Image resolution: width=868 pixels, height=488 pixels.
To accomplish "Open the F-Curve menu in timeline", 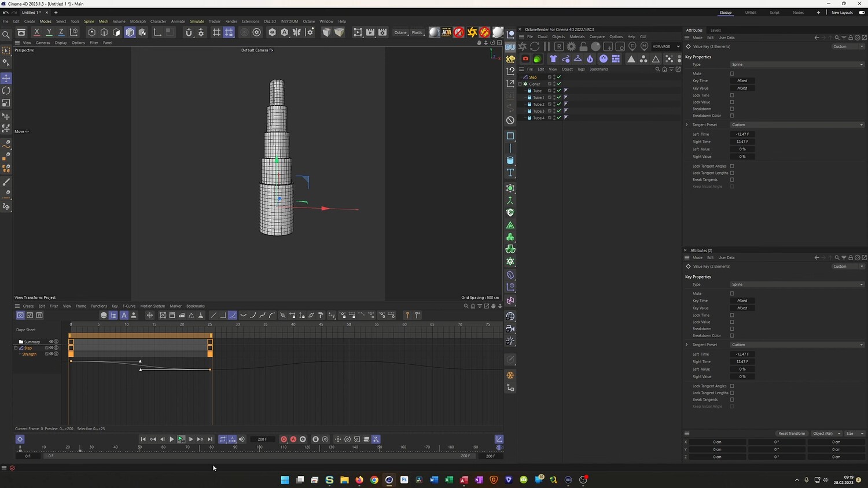I will (x=129, y=306).
